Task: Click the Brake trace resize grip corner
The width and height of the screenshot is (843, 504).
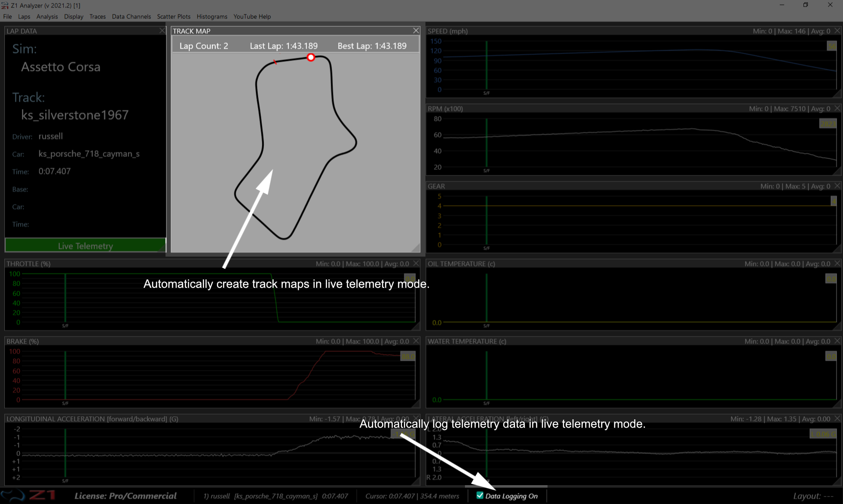Action: tap(416, 404)
